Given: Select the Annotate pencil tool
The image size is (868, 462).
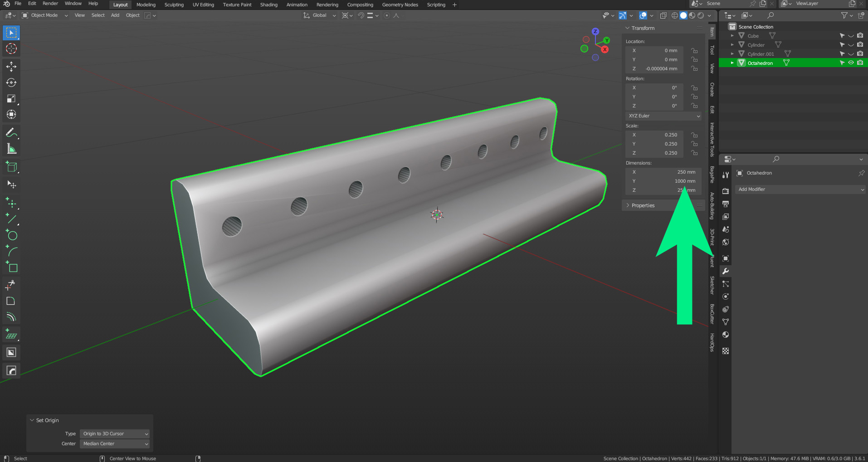Looking at the screenshot, I should click(11, 133).
